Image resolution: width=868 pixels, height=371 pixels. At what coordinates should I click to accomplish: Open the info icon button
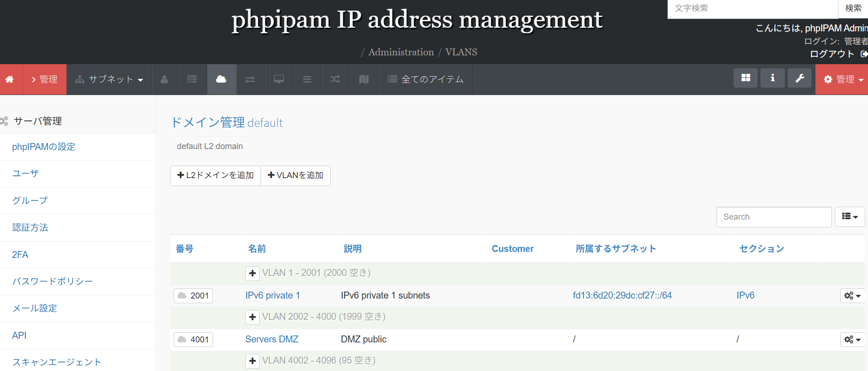coord(772,78)
